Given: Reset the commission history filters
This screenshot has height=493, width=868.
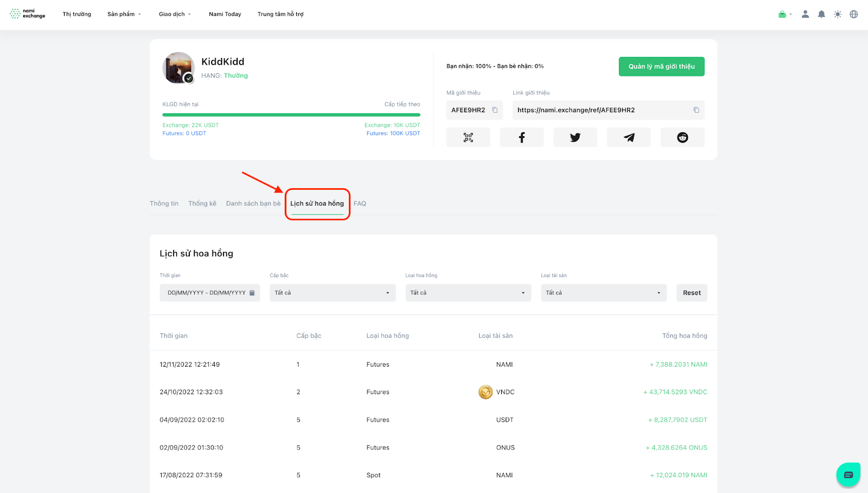Looking at the screenshot, I should [x=692, y=293].
